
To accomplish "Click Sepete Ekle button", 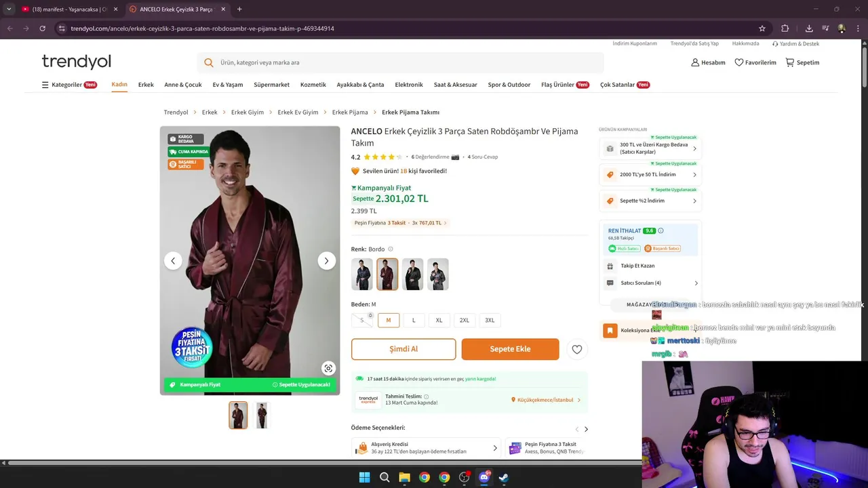I will point(510,349).
